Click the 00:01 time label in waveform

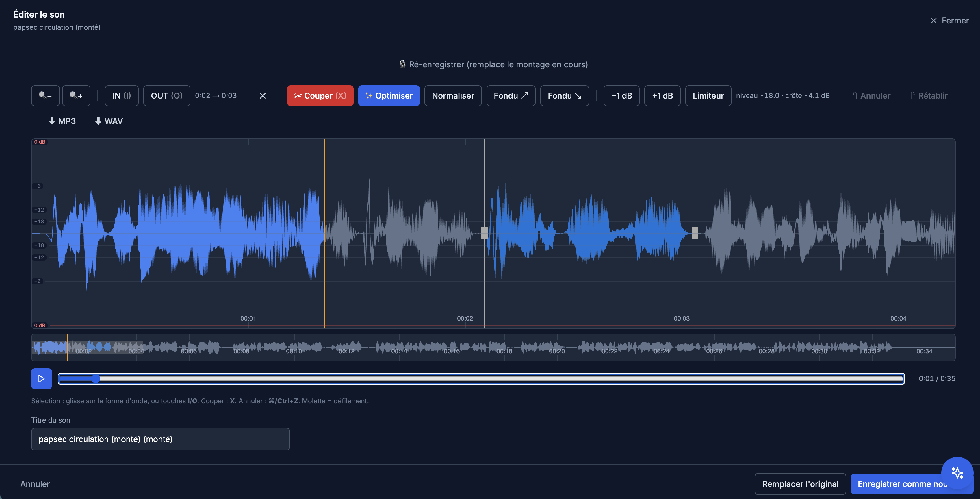pyautogui.click(x=248, y=318)
